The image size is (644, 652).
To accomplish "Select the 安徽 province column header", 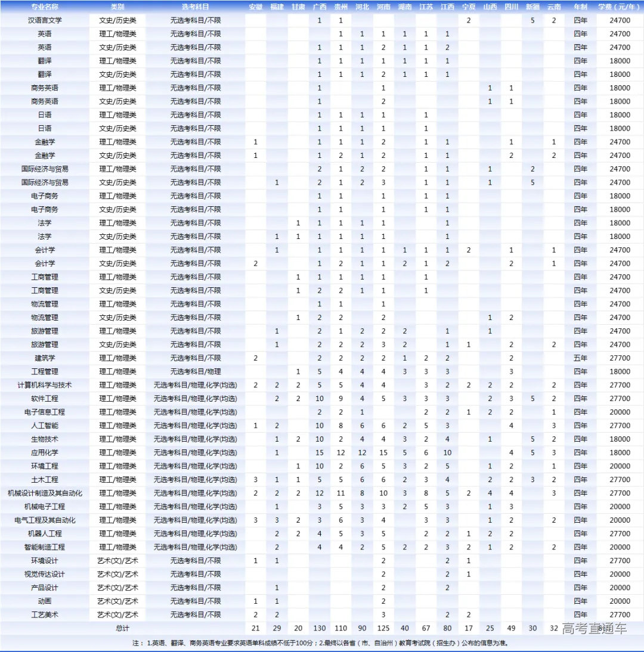I will click(255, 7).
